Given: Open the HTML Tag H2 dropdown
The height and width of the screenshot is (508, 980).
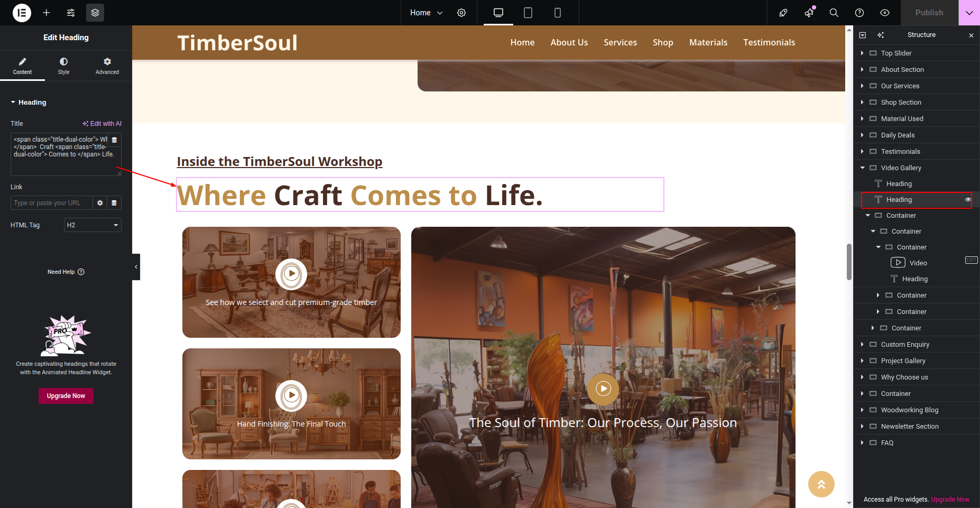Looking at the screenshot, I should click(x=93, y=225).
